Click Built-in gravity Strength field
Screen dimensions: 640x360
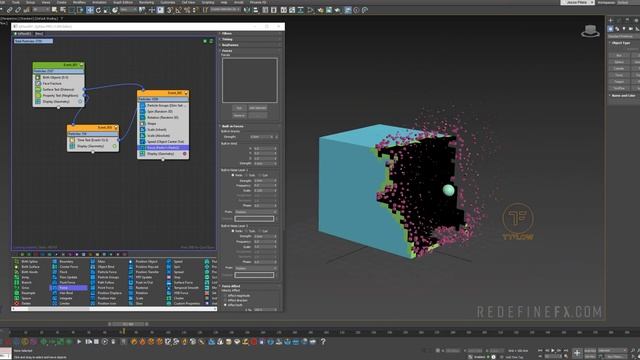[x=262, y=137]
